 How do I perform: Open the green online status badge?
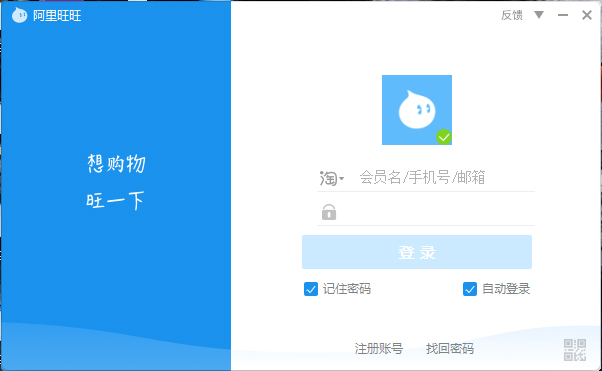click(444, 137)
